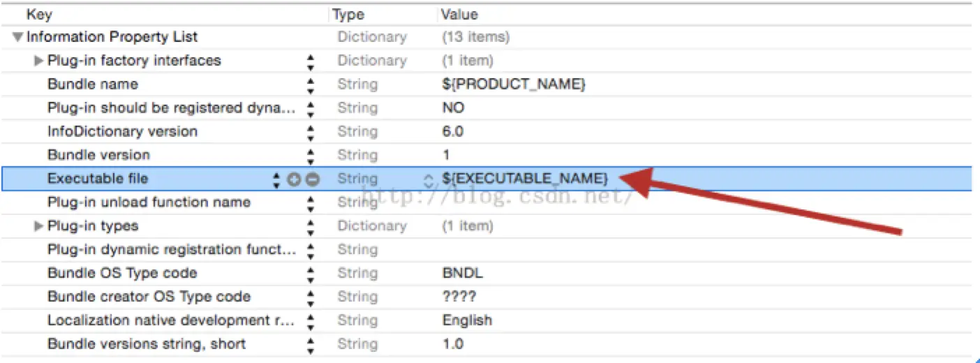Screen dimensions: 980x363
Task: Open key stepper for Plug-in should be registered
Action: [x=311, y=109]
